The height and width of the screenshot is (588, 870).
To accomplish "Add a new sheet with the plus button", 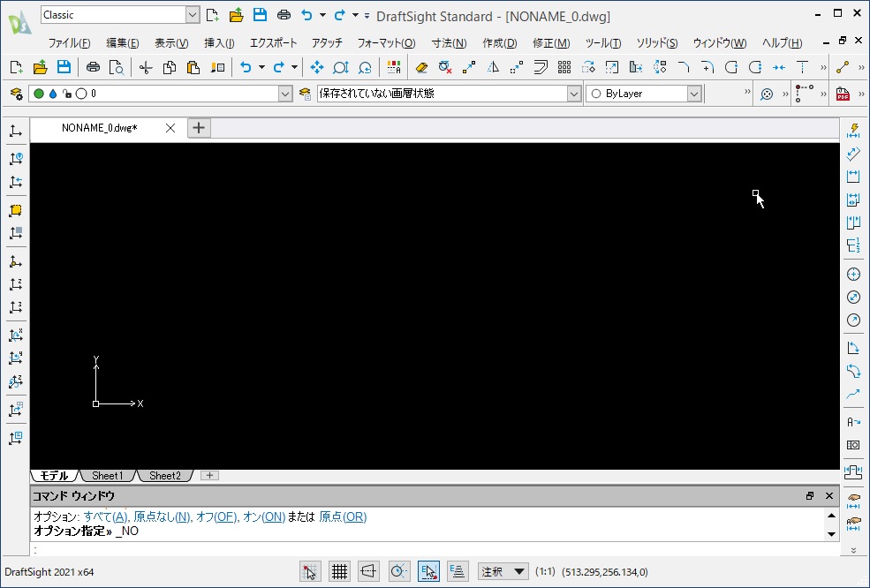I will [209, 475].
